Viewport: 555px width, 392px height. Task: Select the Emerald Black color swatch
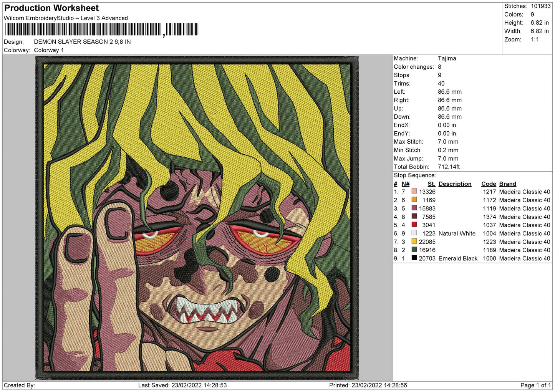tap(414, 258)
